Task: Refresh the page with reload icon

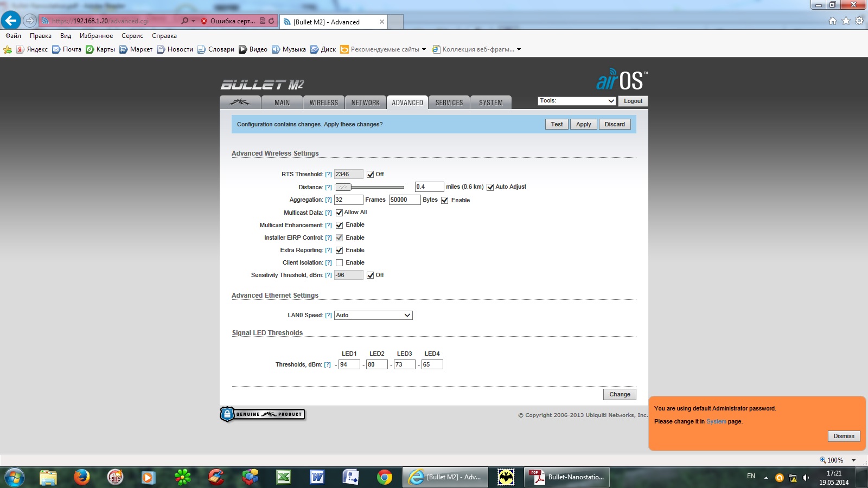Action: pos(271,21)
